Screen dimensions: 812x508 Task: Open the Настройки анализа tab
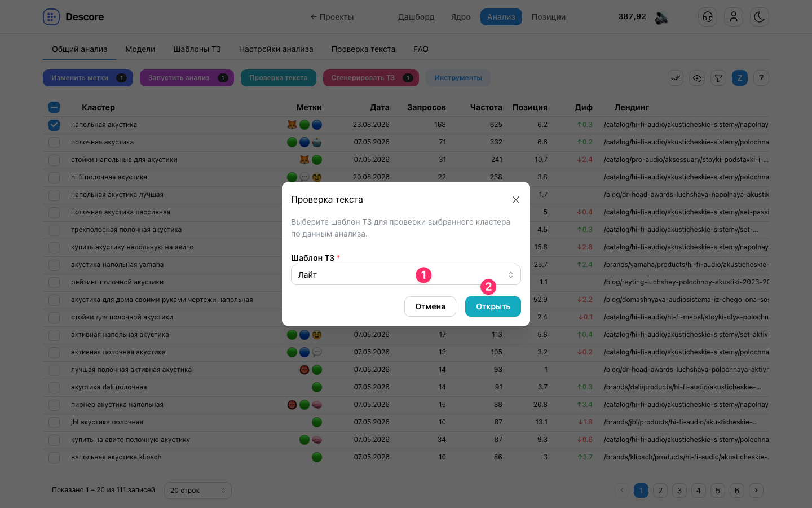click(x=276, y=49)
